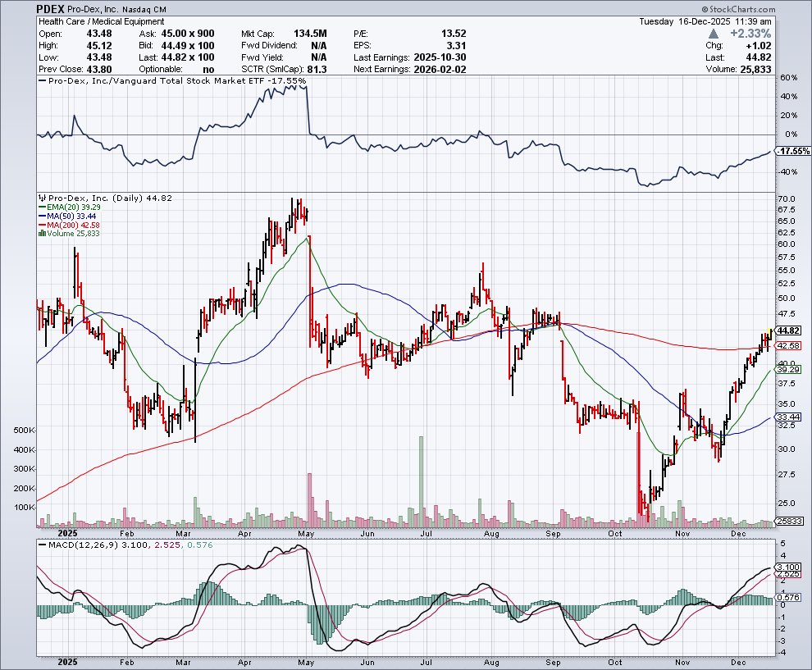Screen dimensions: 812x670
Task: Click the 42.58 MA200 axis tag
Action: coord(789,345)
